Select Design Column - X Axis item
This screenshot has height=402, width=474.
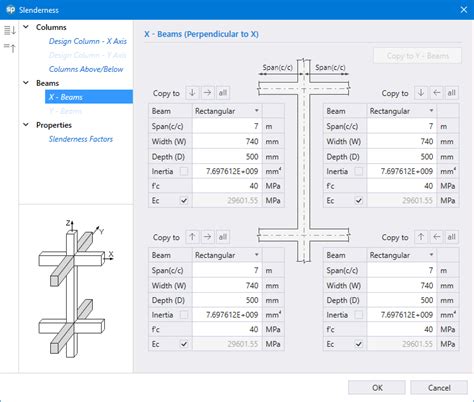tap(88, 41)
